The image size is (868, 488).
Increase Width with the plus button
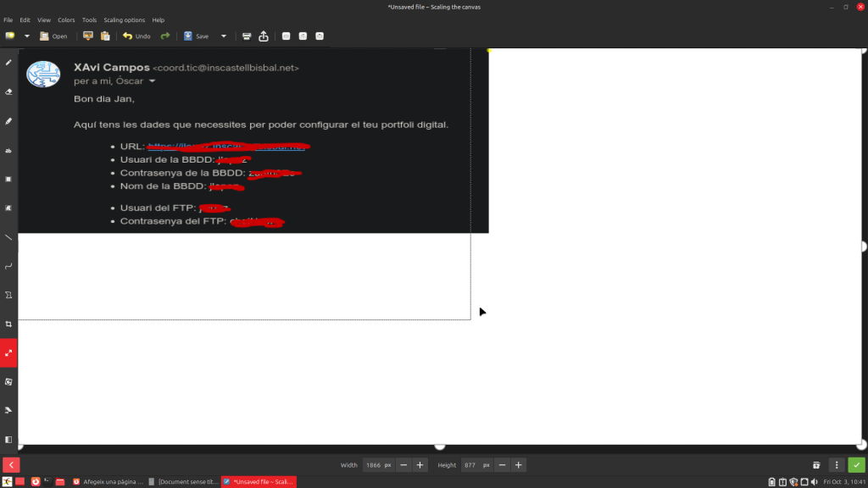coord(420,465)
